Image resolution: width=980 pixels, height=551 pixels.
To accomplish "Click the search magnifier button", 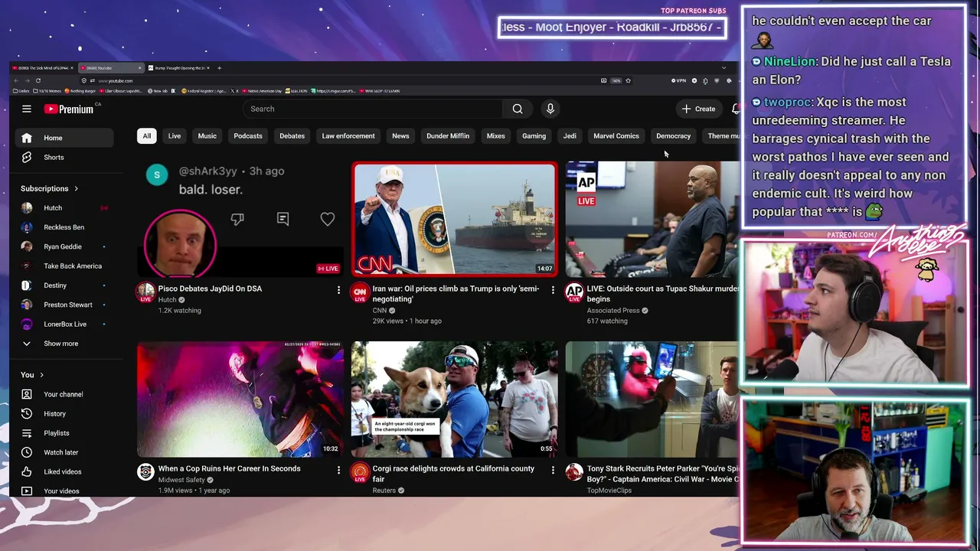I will (518, 109).
